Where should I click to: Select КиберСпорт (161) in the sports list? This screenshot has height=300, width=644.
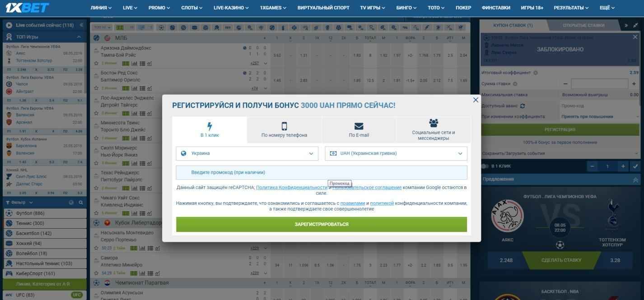(44, 273)
